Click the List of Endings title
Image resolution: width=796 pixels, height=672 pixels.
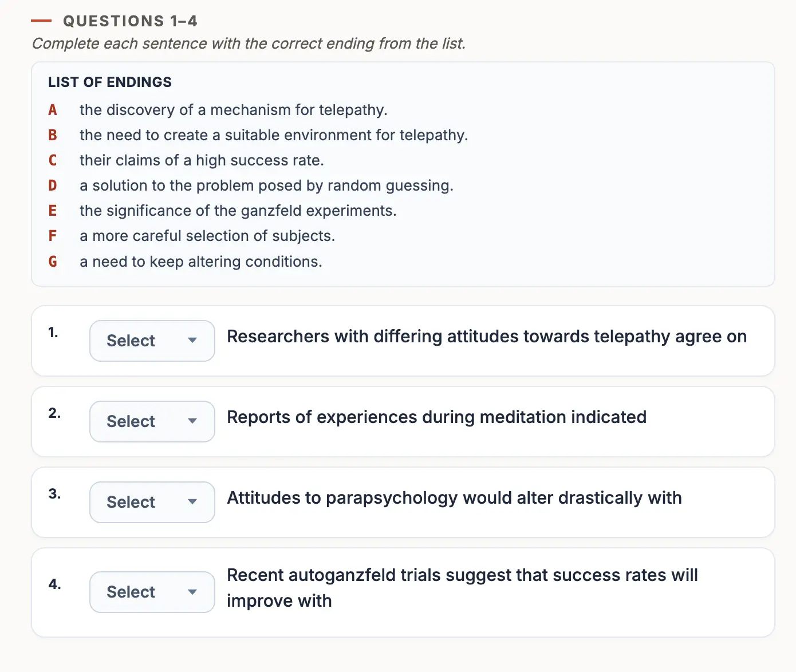pyautogui.click(x=110, y=82)
